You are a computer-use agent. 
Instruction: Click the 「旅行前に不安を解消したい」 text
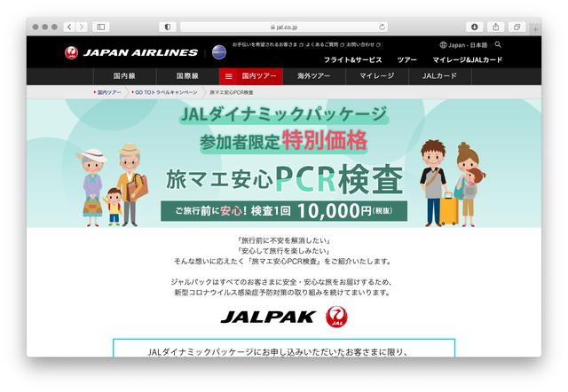283,240
